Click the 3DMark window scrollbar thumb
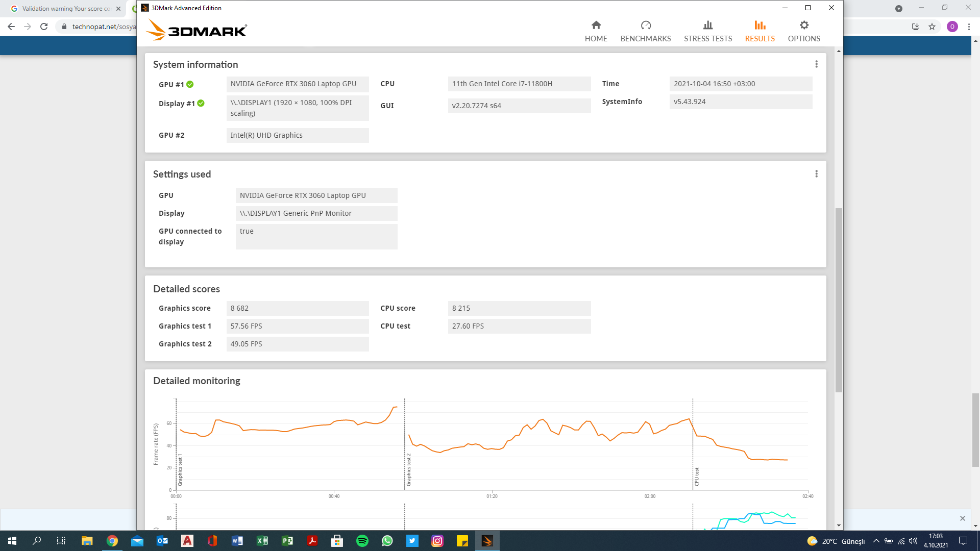The image size is (980, 551). [839, 299]
